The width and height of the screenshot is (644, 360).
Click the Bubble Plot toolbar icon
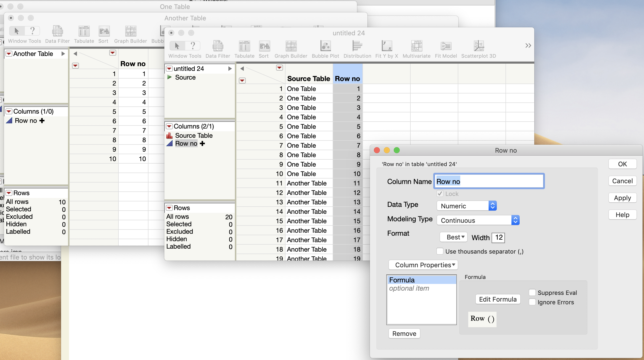(325, 46)
